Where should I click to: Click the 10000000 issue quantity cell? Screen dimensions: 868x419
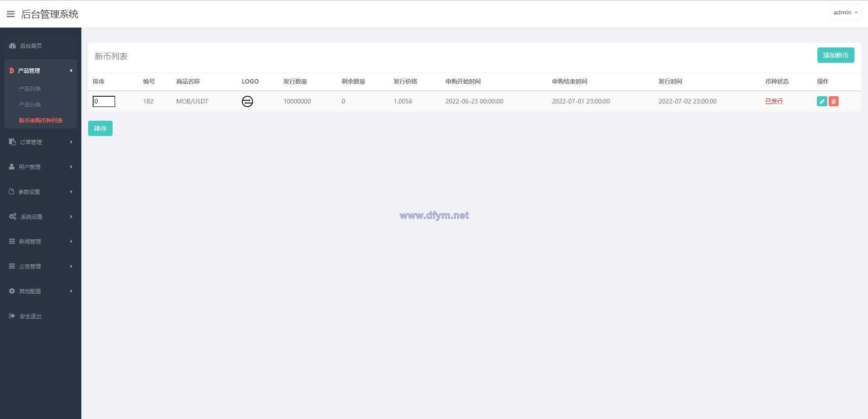297,101
